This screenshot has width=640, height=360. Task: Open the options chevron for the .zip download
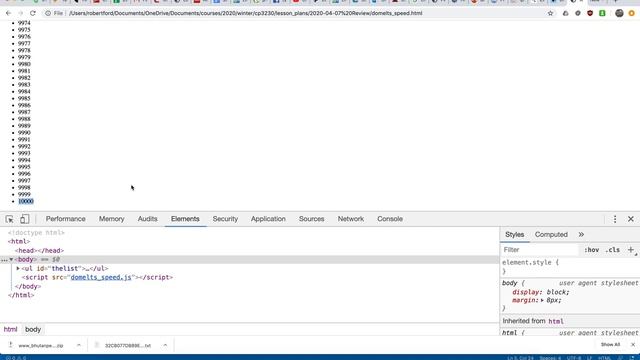(78, 345)
